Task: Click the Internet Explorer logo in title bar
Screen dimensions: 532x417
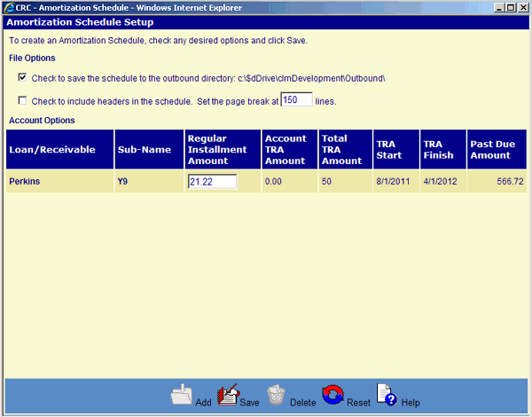Action: [9, 7]
